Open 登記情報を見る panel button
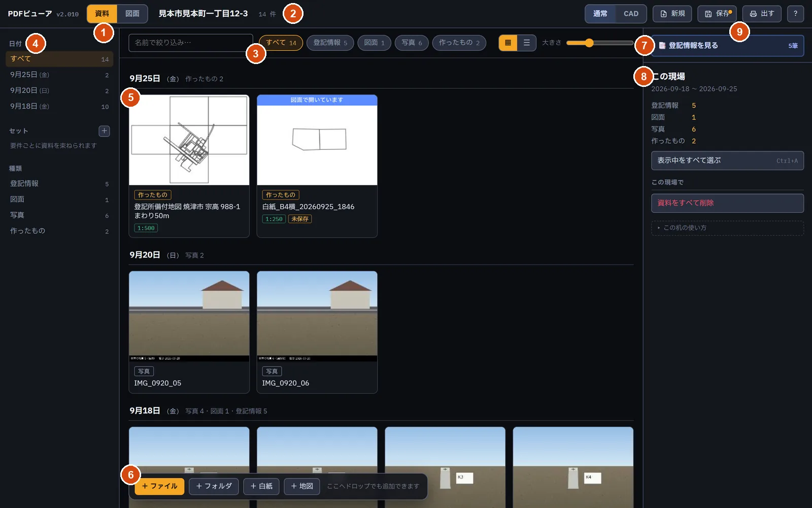Image resolution: width=812 pixels, height=508 pixels. tap(727, 46)
